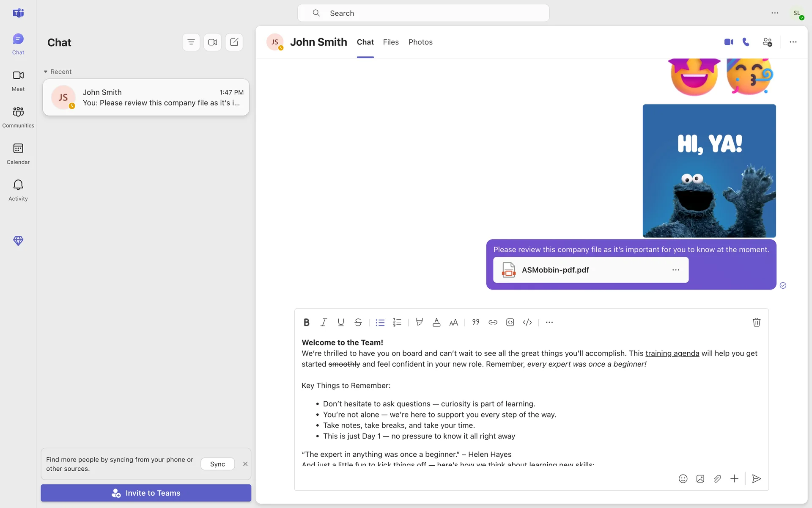Open the font color picker

436,322
